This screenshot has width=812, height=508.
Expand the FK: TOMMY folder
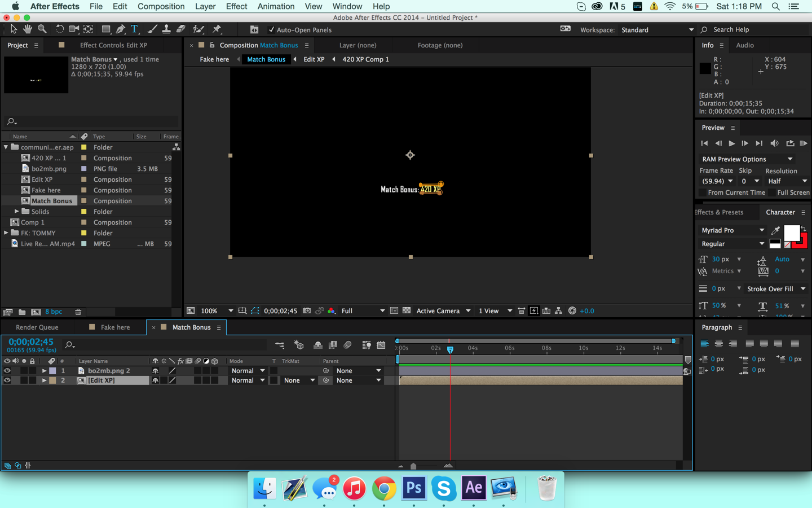[x=6, y=233]
